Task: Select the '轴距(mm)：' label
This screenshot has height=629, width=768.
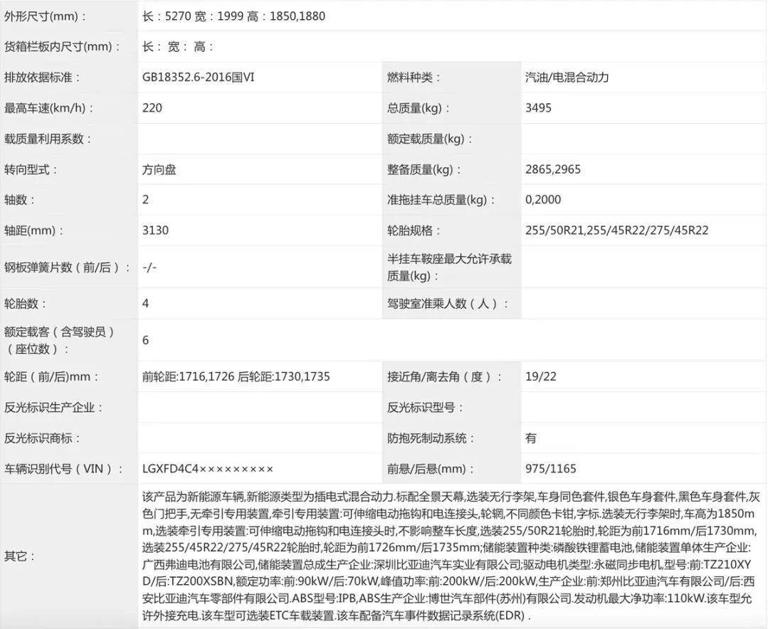Action: tap(33, 230)
